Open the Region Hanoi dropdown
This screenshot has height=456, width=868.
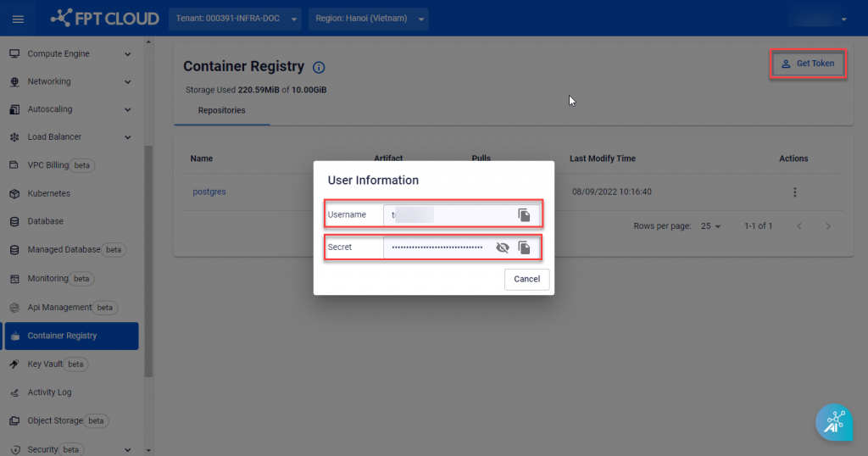pyautogui.click(x=368, y=19)
